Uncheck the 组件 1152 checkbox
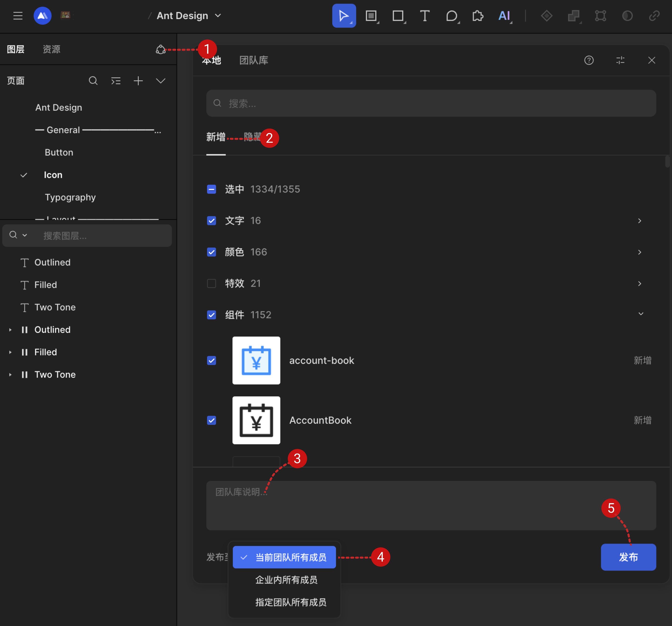The image size is (672, 626). [x=212, y=315]
